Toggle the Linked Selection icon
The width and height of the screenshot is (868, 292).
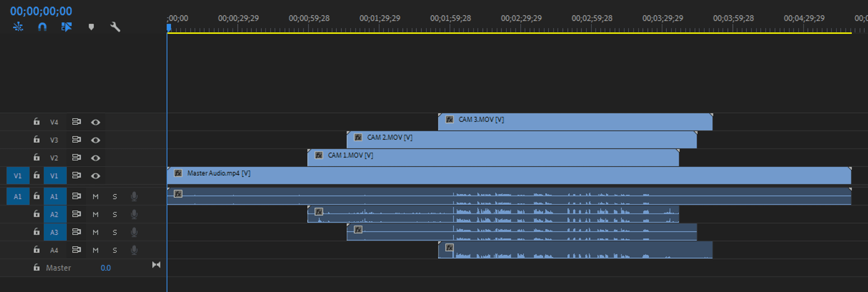(x=66, y=27)
